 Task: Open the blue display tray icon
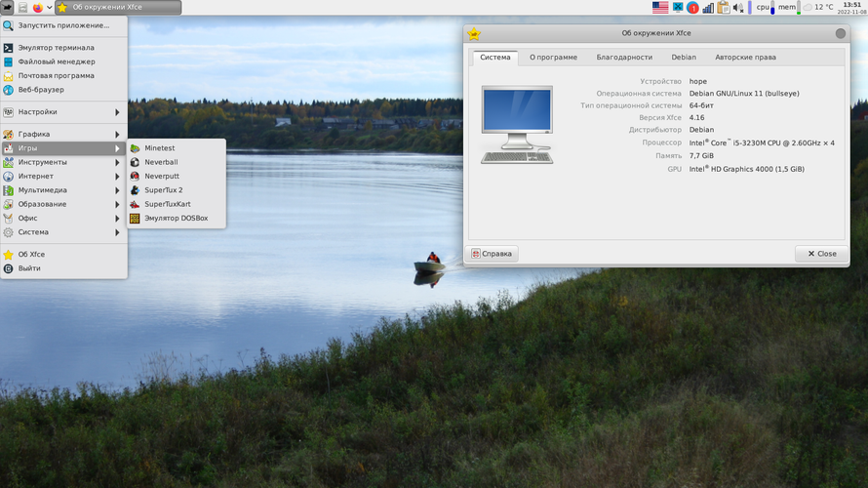click(x=678, y=7)
